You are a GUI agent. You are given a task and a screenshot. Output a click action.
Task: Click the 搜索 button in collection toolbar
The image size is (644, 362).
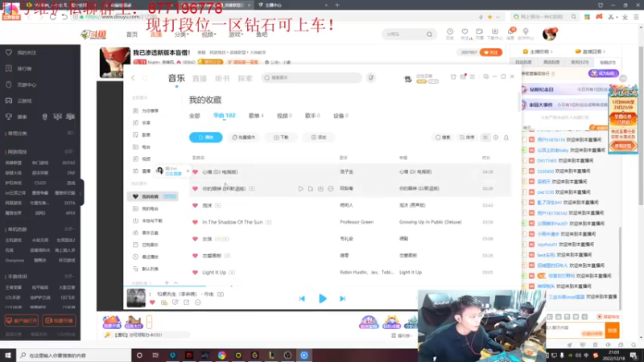(x=443, y=138)
